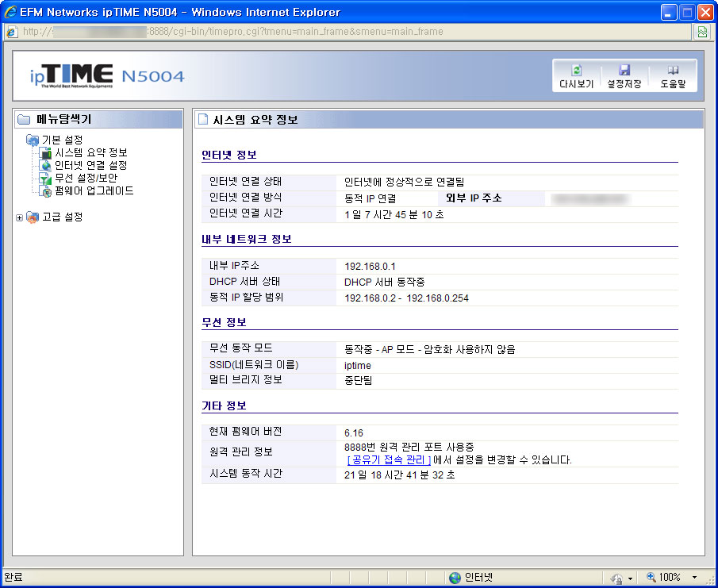Click the 기본 설정 folder icon
Image resolution: width=718 pixels, height=588 pixels.
click(x=33, y=140)
